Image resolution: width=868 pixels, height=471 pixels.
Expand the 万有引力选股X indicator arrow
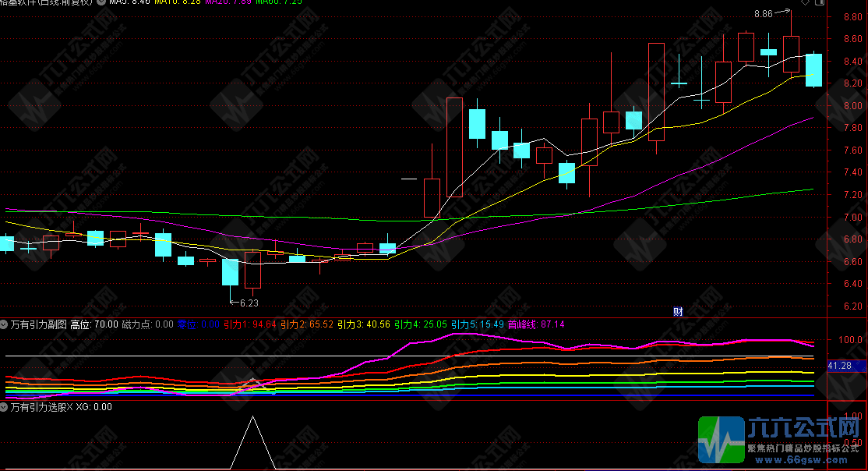5,406
